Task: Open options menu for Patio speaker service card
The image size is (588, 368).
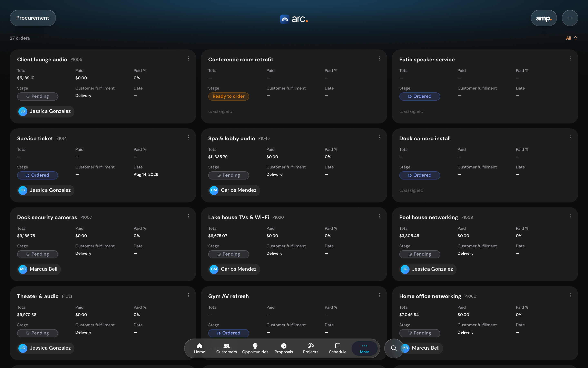Action: pos(571,59)
